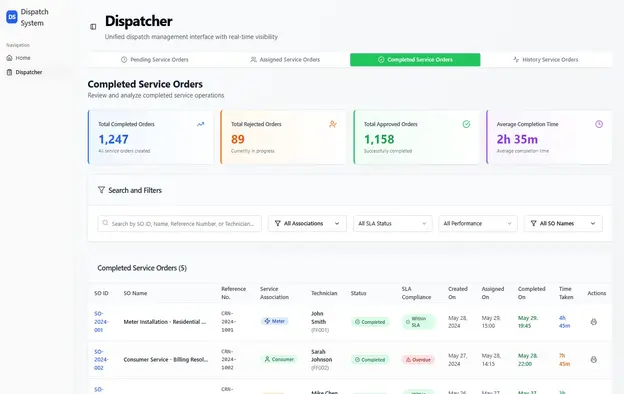Open the All Performance dropdown

tap(478, 223)
